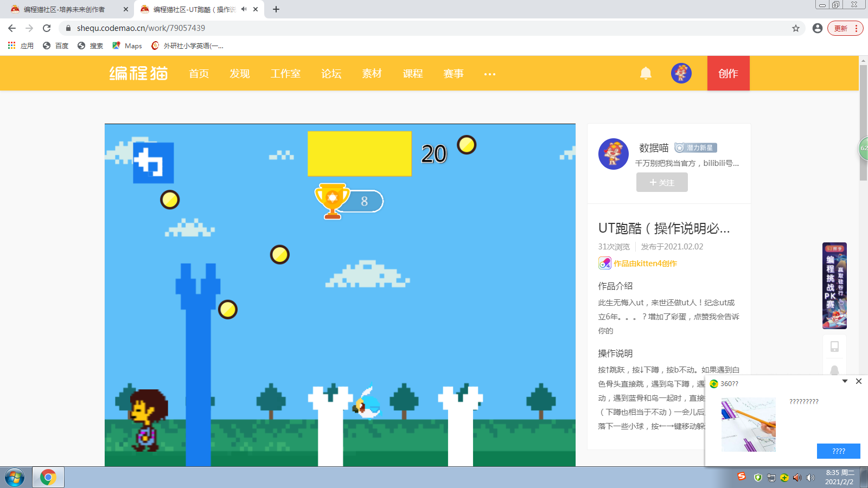The width and height of the screenshot is (868, 488).
Task: Go to 赛事 in the header
Action: pos(454,73)
